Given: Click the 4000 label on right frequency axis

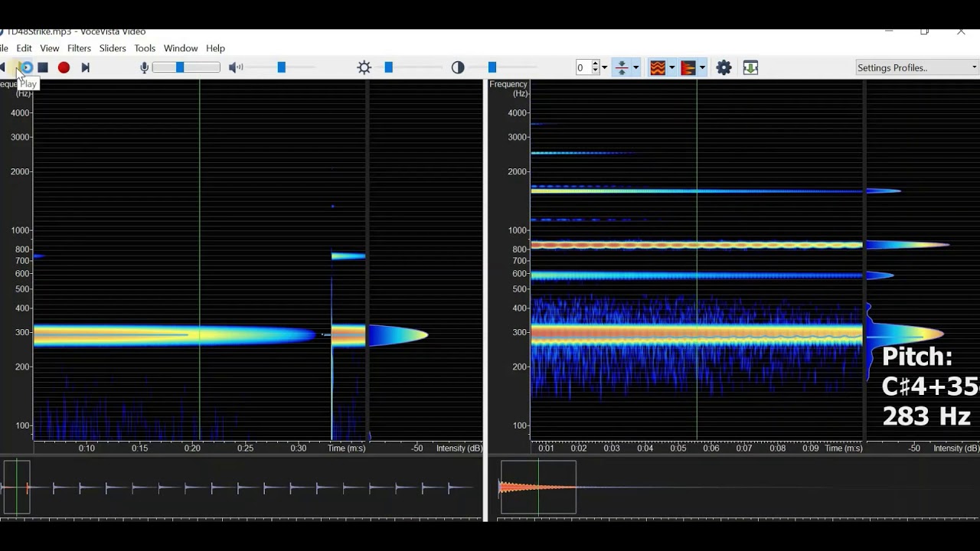Looking at the screenshot, I should point(518,112).
